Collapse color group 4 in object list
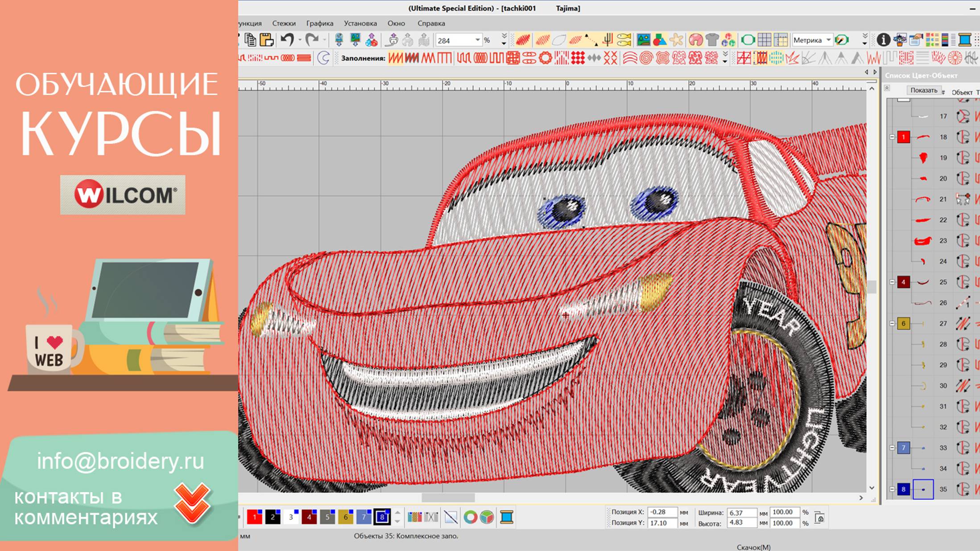 click(892, 282)
